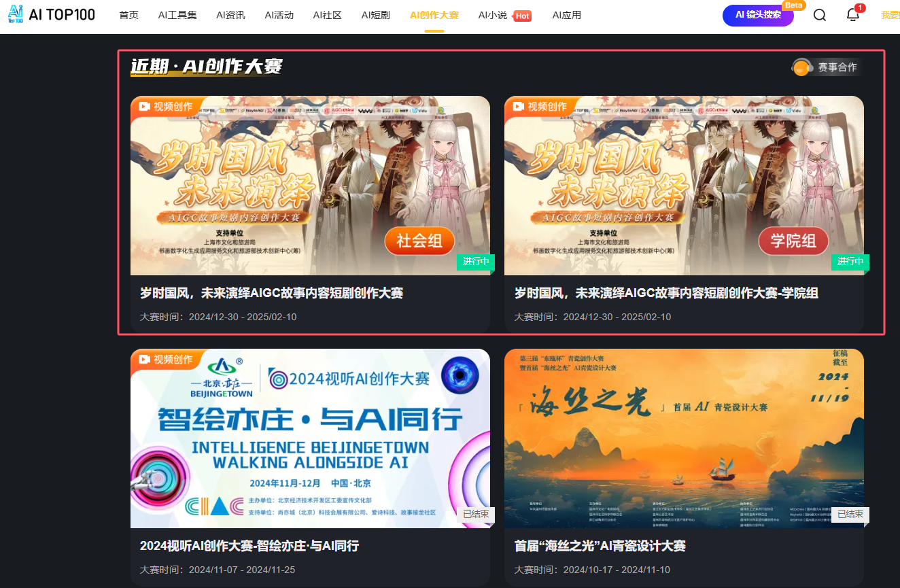Click 进行中 status on the 学院组 card
This screenshot has width=900, height=588.
coord(850,262)
